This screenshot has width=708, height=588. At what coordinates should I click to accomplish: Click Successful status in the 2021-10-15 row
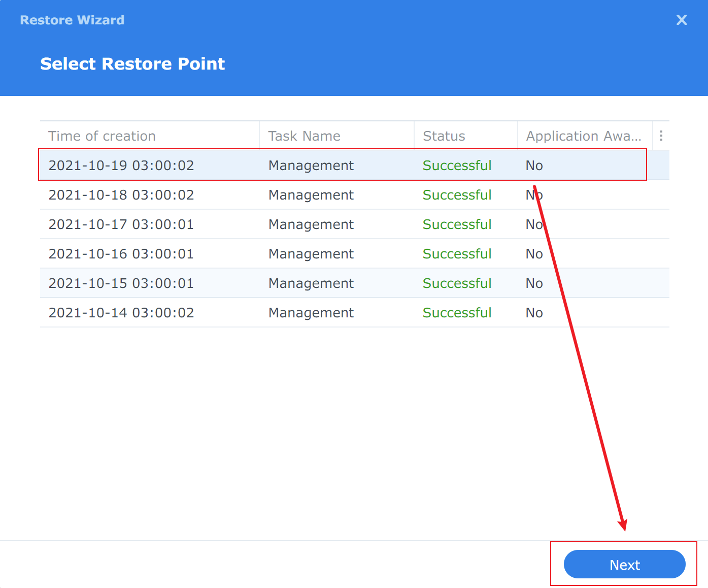(x=457, y=283)
